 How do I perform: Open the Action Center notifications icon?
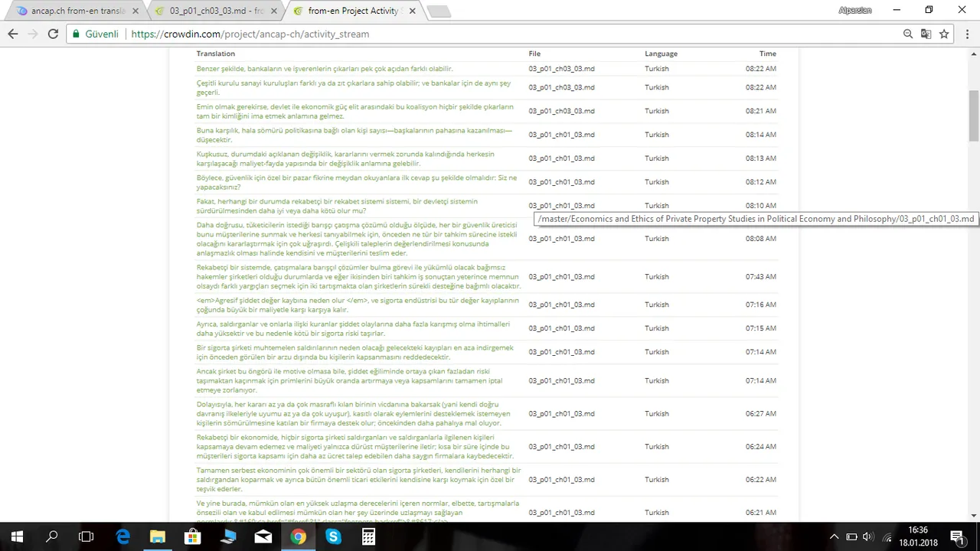point(956,536)
